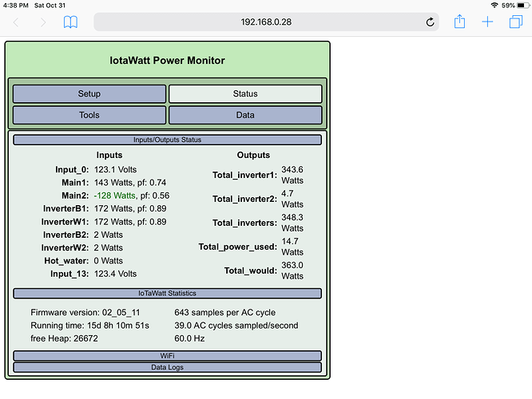Open the Tools menu button
Viewport: 532px width, 399px height.
tap(89, 115)
